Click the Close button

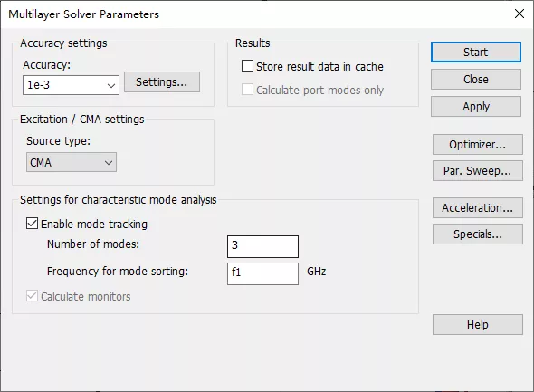coord(476,80)
